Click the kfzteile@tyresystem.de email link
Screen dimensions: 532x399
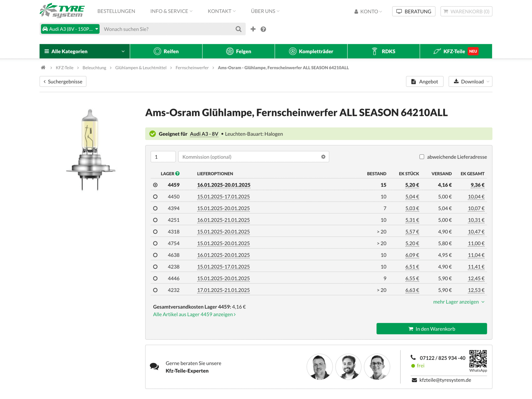(445, 380)
